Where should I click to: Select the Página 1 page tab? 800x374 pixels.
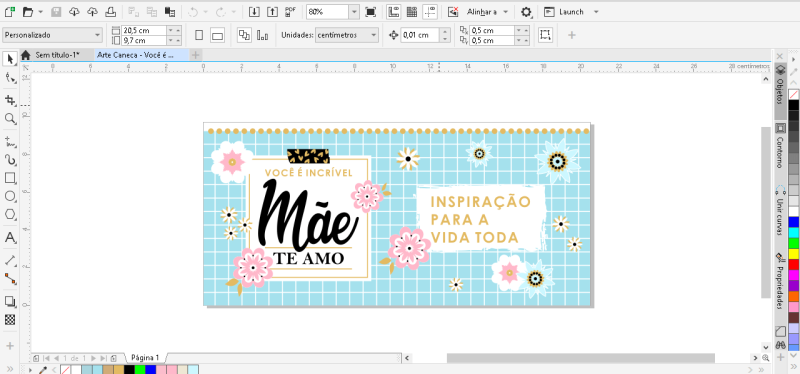pyautogui.click(x=145, y=358)
